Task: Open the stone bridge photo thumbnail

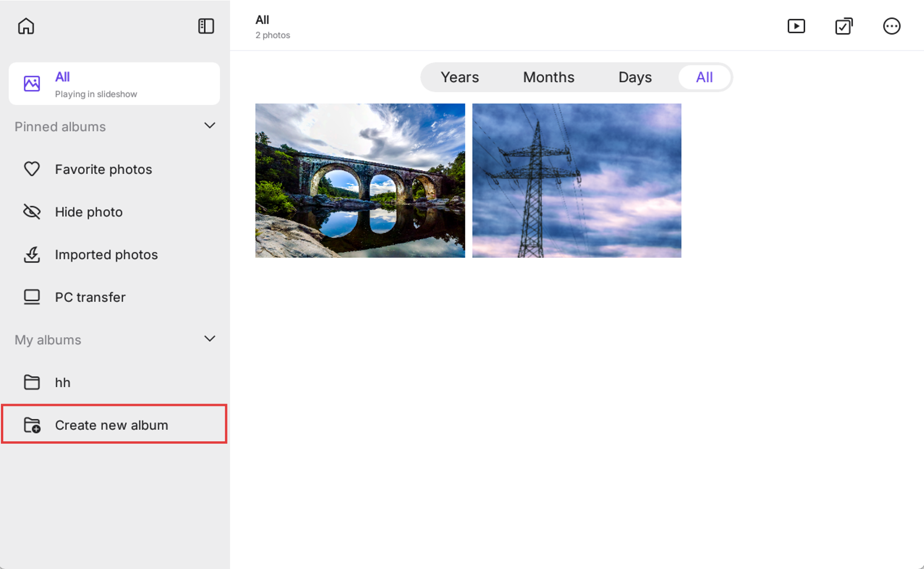Action: click(x=360, y=180)
